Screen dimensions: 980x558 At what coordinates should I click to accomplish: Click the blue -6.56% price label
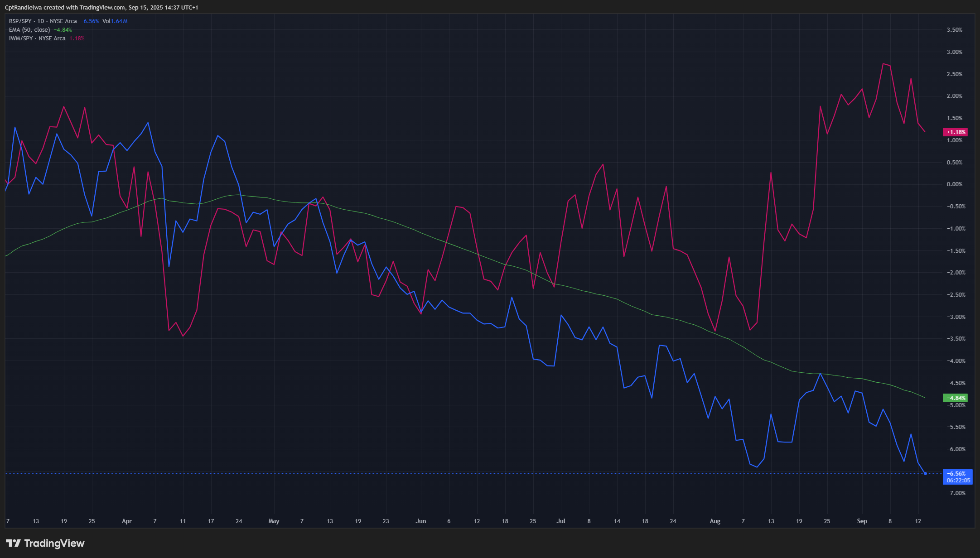[x=956, y=473]
